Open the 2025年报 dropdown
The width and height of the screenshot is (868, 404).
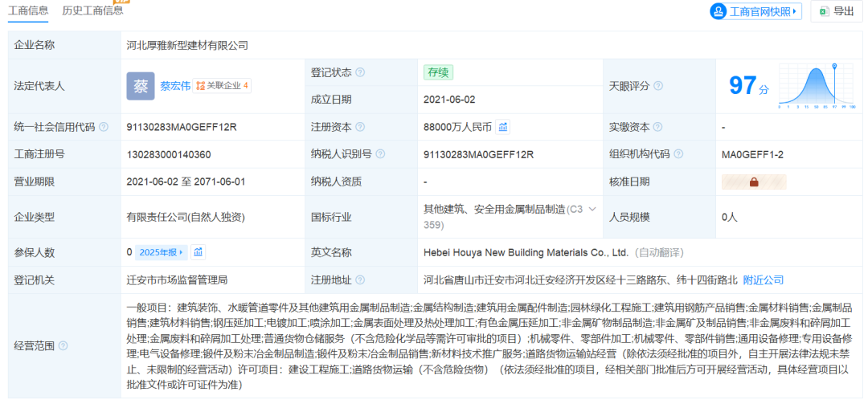(161, 252)
